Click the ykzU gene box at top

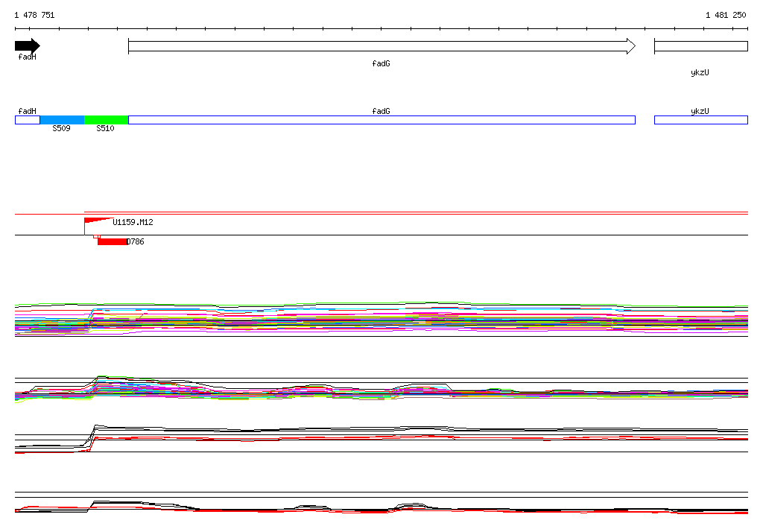click(700, 46)
